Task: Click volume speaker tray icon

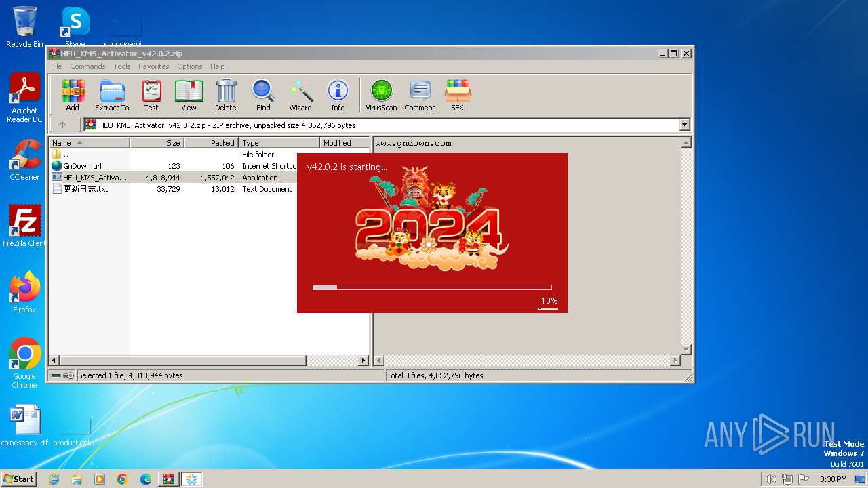Action: (770, 479)
